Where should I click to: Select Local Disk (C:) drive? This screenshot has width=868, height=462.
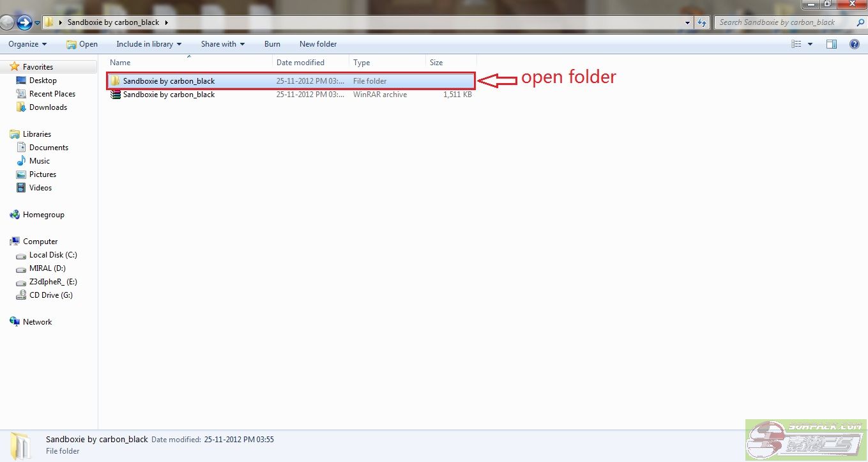tap(53, 255)
